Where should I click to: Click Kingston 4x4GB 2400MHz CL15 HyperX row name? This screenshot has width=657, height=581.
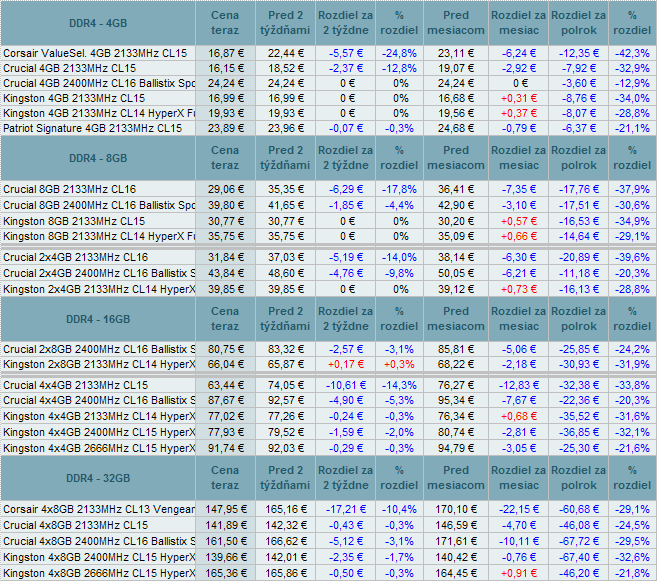pyautogui.click(x=99, y=432)
